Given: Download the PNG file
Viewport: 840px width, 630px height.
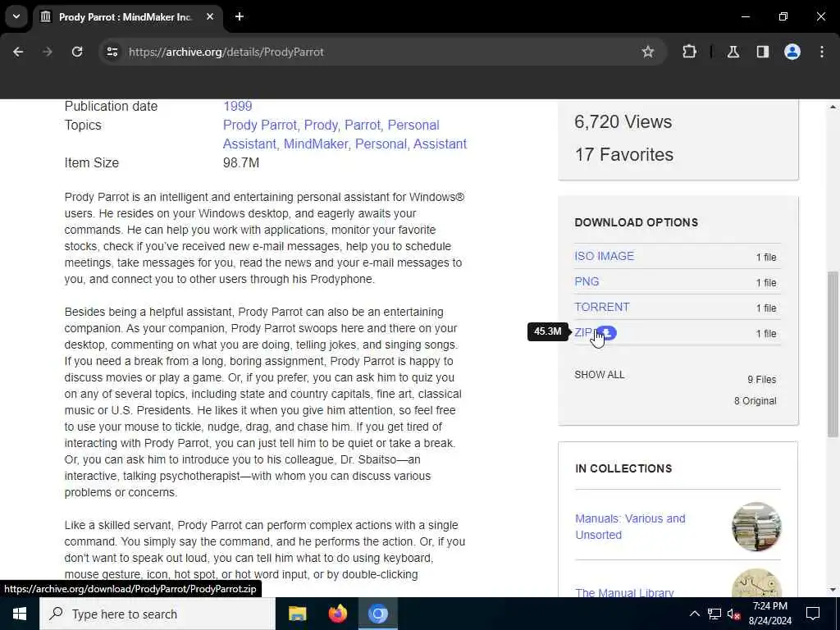Looking at the screenshot, I should pyautogui.click(x=587, y=281).
